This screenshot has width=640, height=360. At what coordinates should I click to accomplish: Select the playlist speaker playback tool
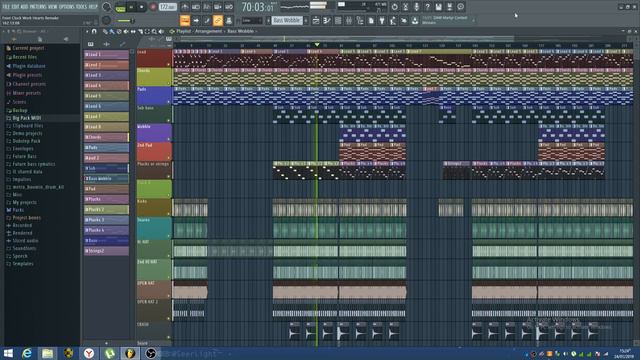[161, 31]
